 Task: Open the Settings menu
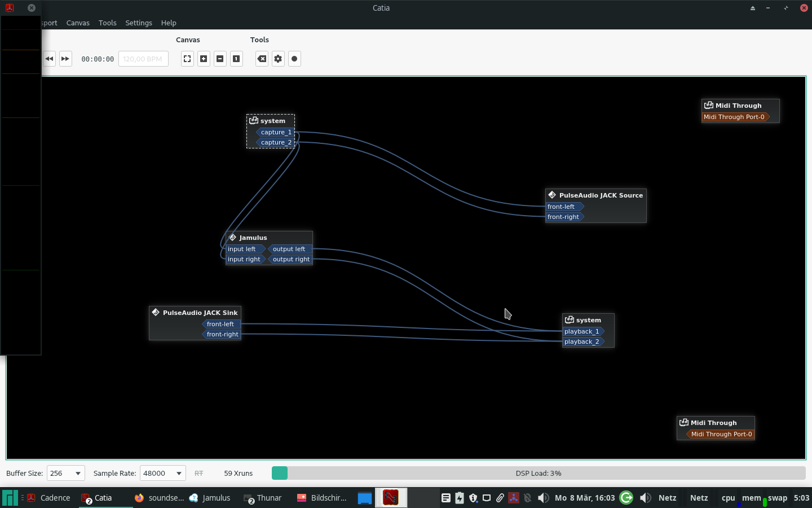[x=139, y=23]
